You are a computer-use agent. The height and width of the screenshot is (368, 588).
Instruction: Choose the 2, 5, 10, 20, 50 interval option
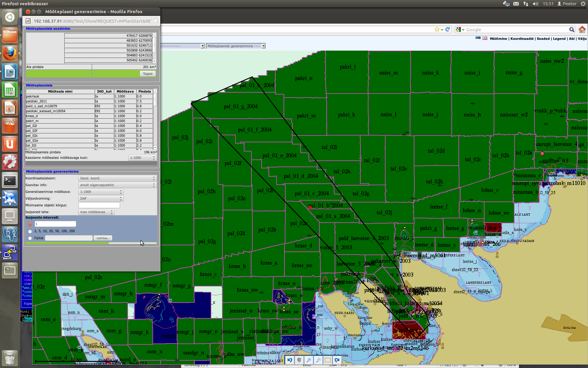[x=30, y=231]
